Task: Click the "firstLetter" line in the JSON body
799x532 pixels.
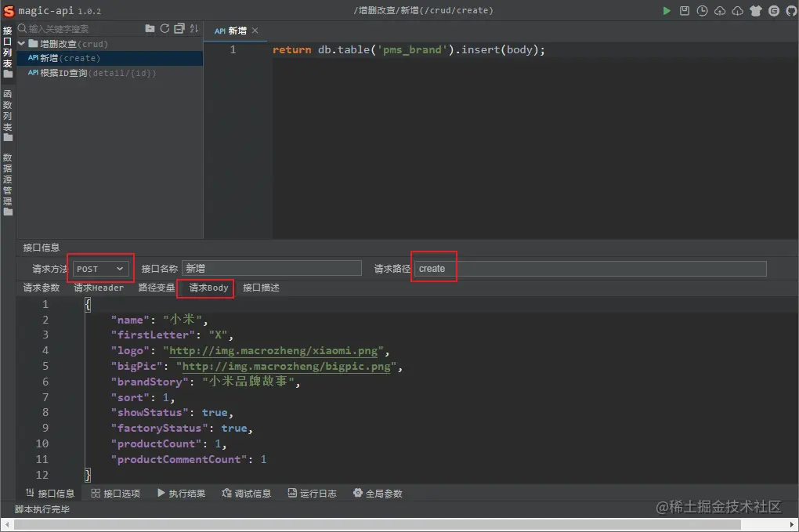Action: coord(172,335)
